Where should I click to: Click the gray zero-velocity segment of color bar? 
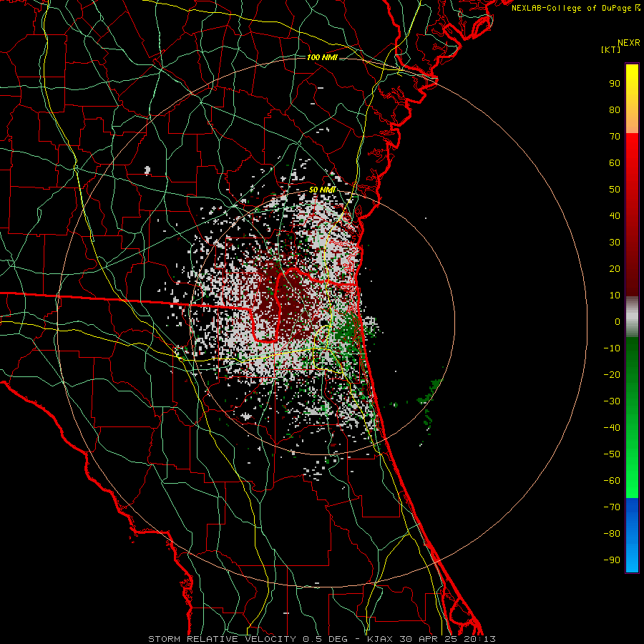coord(632,317)
